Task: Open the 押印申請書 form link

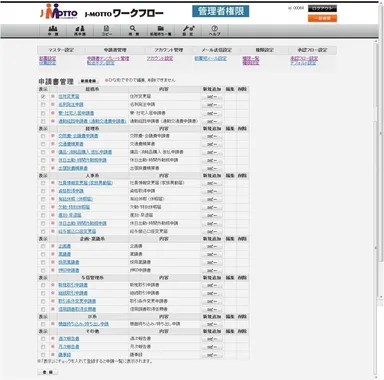Action: 69,270
